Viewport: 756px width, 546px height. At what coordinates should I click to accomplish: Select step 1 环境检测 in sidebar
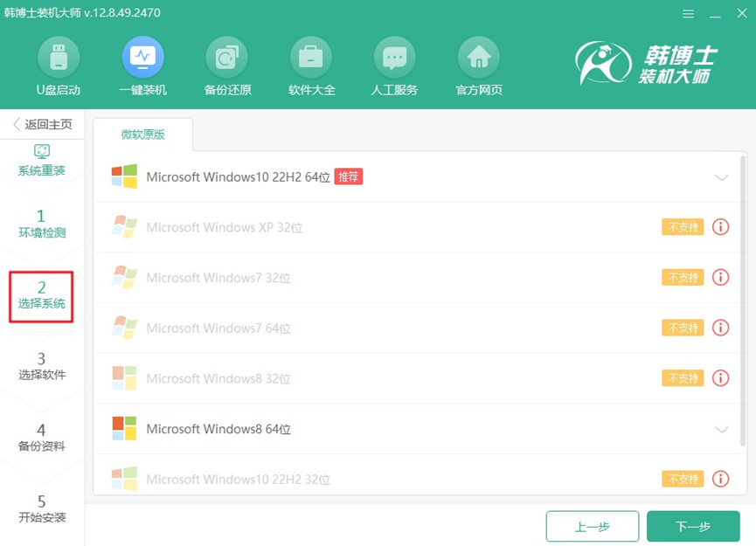click(x=41, y=224)
